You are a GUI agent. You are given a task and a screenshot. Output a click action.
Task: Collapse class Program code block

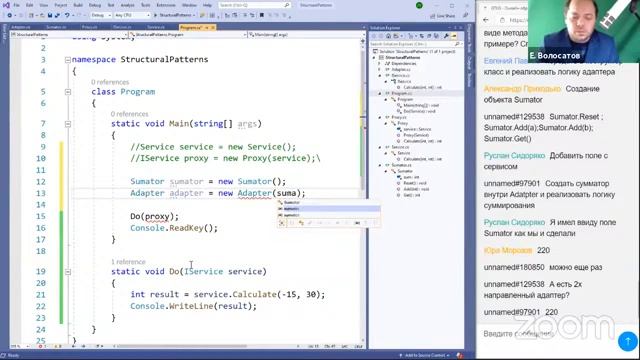click(68, 92)
